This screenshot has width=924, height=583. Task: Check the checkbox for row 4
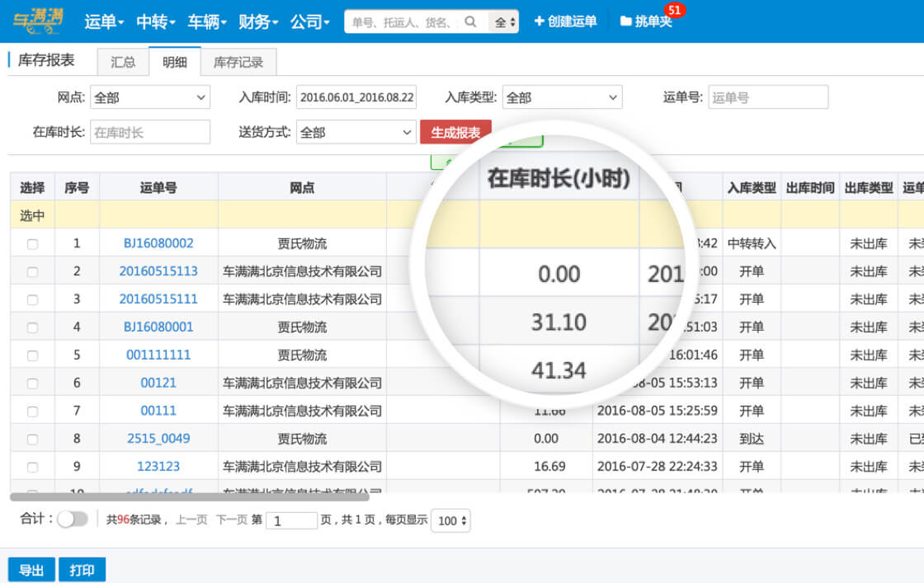click(32, 327)
